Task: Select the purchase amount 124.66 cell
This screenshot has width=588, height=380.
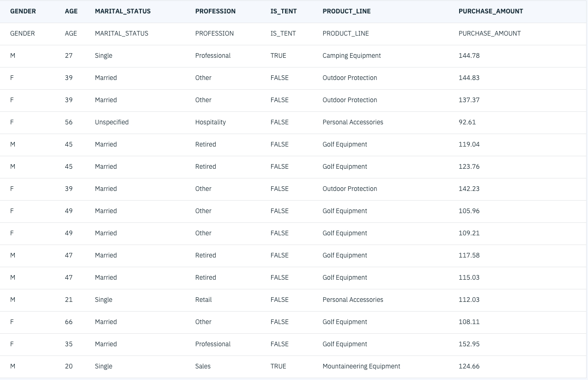Action: tap(469, 366)
